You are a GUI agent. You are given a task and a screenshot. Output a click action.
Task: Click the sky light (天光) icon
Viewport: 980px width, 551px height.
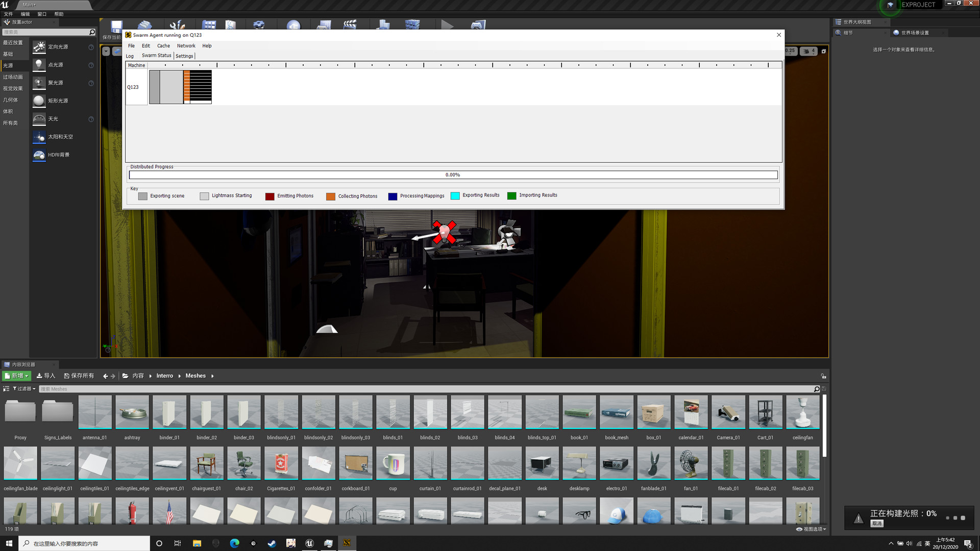point(39,119)
